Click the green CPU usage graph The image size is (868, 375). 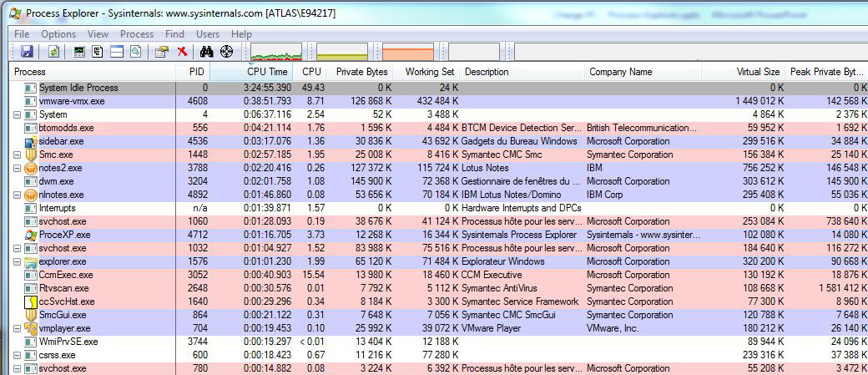click(x=275, y=52)
